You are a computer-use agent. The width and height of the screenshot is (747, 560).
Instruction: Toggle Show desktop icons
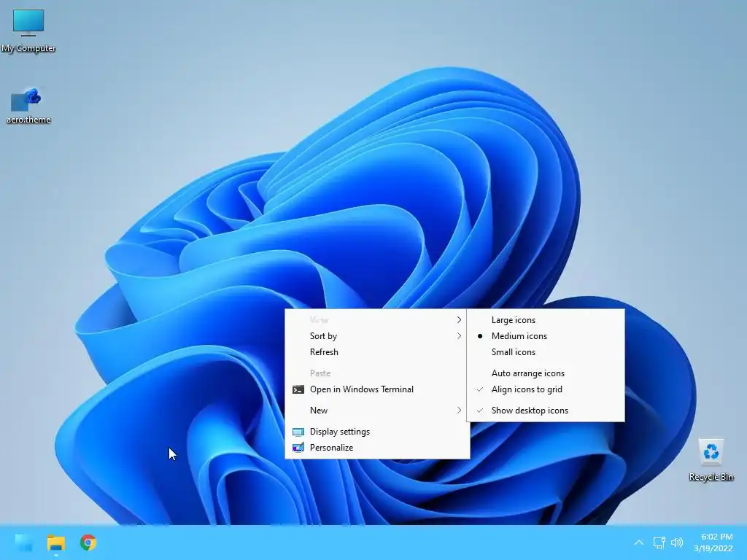(x=546, y=410)
